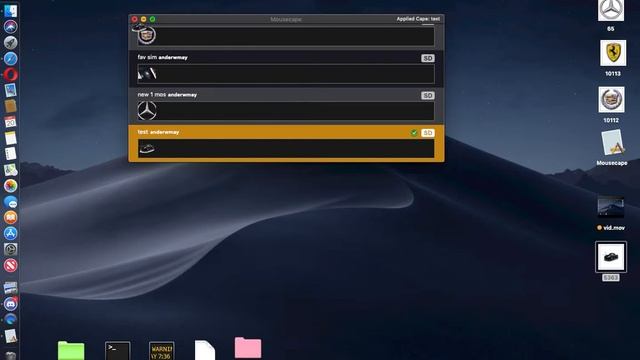Open Calendar from the Dock
This screenshot has height=360, width=640.
[x=11, y=122]
